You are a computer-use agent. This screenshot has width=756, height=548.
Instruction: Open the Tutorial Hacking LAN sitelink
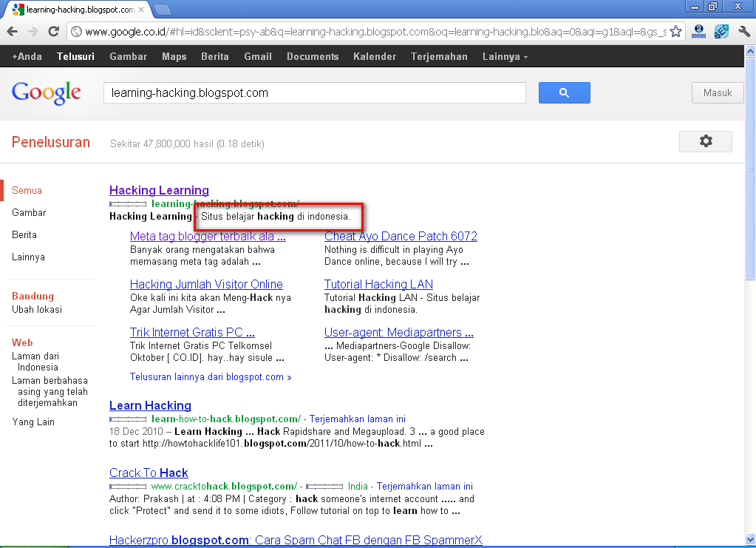click(x=378, y=284)
